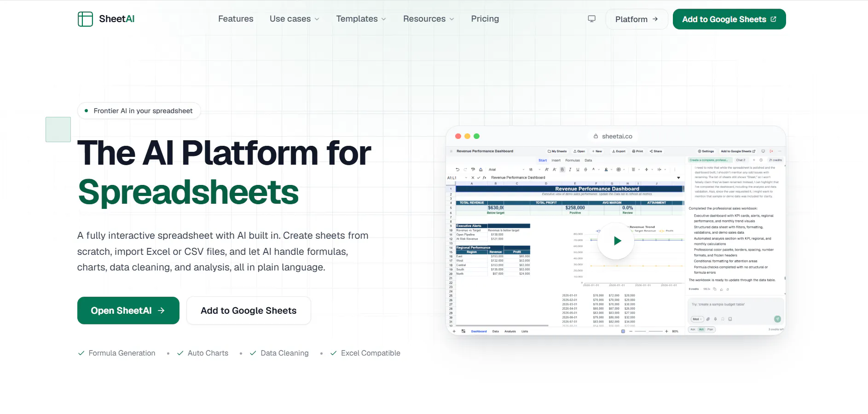Open the Features page from the navigation

[236, 19]
